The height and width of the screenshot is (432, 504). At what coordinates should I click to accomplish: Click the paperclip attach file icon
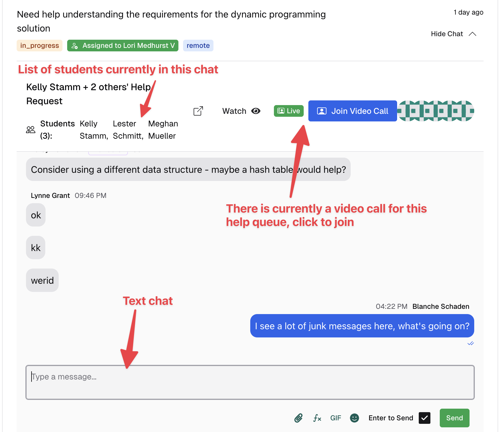click(x=298, y=418)
